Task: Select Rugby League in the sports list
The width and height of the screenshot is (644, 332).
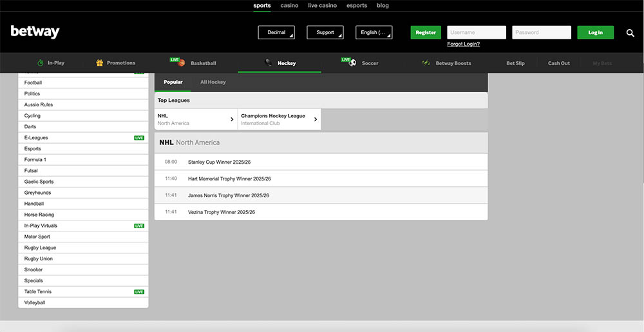Action: coord(83,248)
